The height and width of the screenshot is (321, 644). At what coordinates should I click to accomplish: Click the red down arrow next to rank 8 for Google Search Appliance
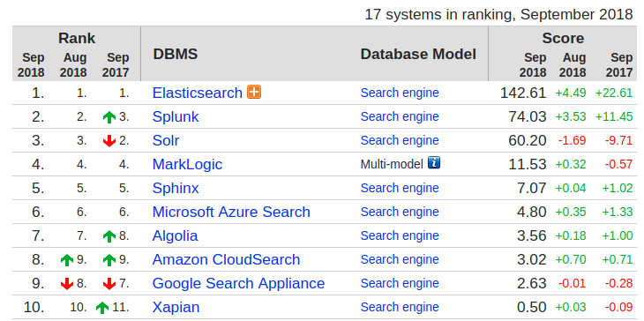[x=67, y=284]
